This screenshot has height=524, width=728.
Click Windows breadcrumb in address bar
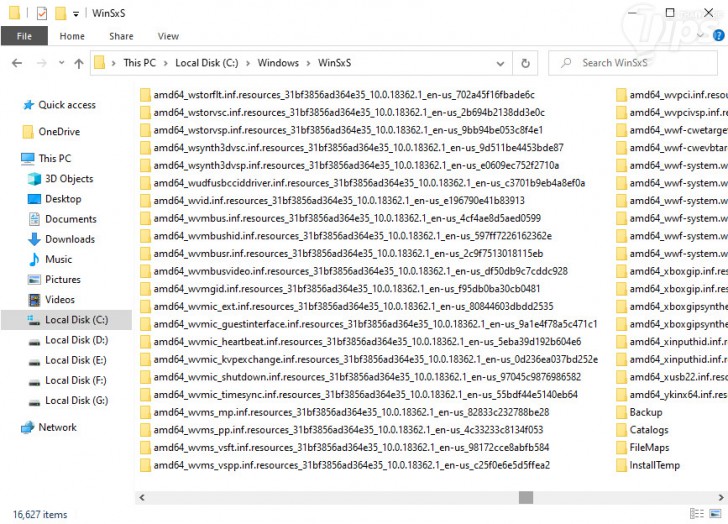pyautogui.click(x=278, y=63)
